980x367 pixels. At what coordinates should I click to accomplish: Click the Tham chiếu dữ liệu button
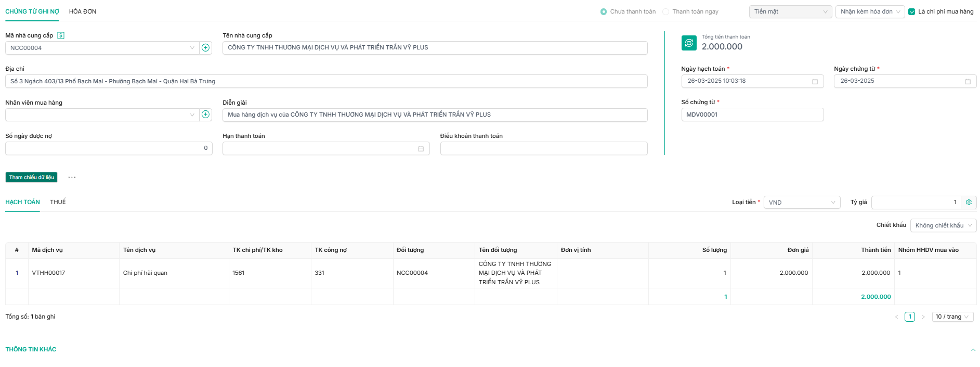[x=31, y=178]
